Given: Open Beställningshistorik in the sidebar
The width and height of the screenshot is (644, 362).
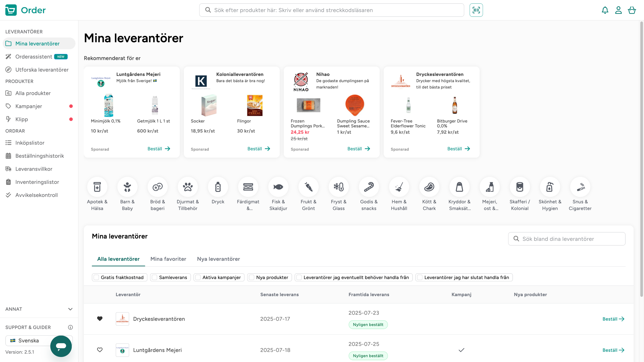Looking at the screenshot, I should [39, 156].
